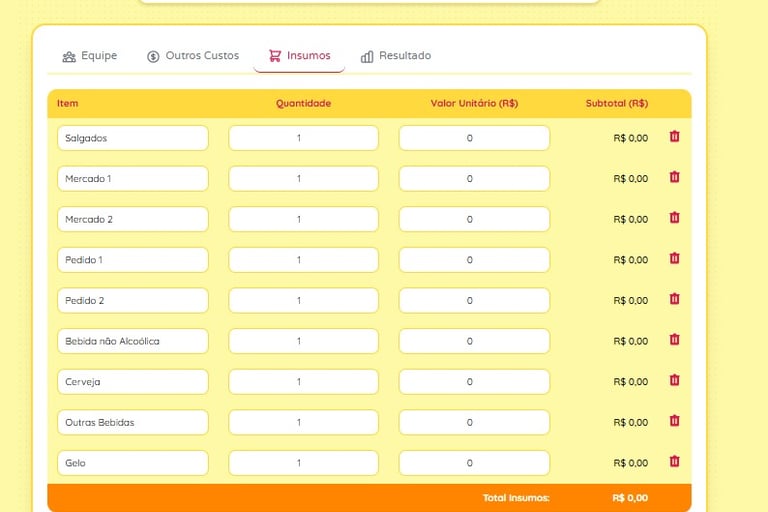Click the Pedido 2 item name field
Image resolution: width=768 pixels, height=512 pixels.
click(x=133, y=301)
